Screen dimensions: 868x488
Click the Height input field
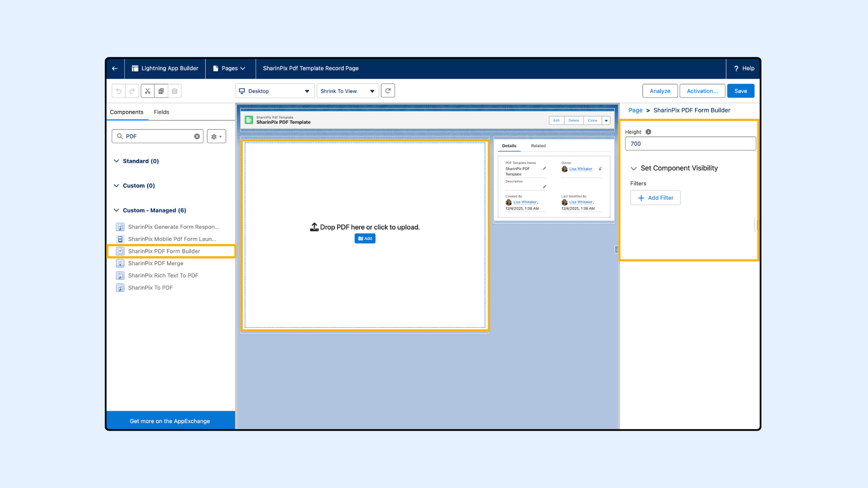tap(690, 144)
